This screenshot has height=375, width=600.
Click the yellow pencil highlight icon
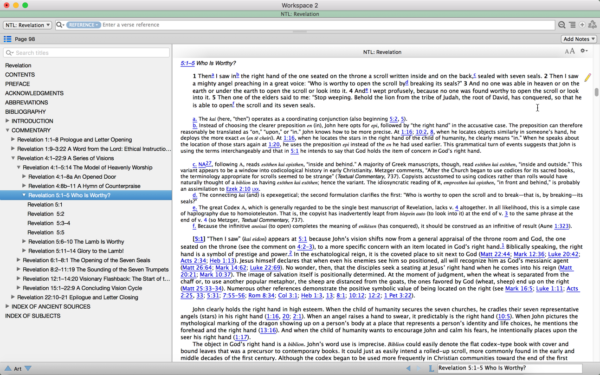(x=587, y=78)
